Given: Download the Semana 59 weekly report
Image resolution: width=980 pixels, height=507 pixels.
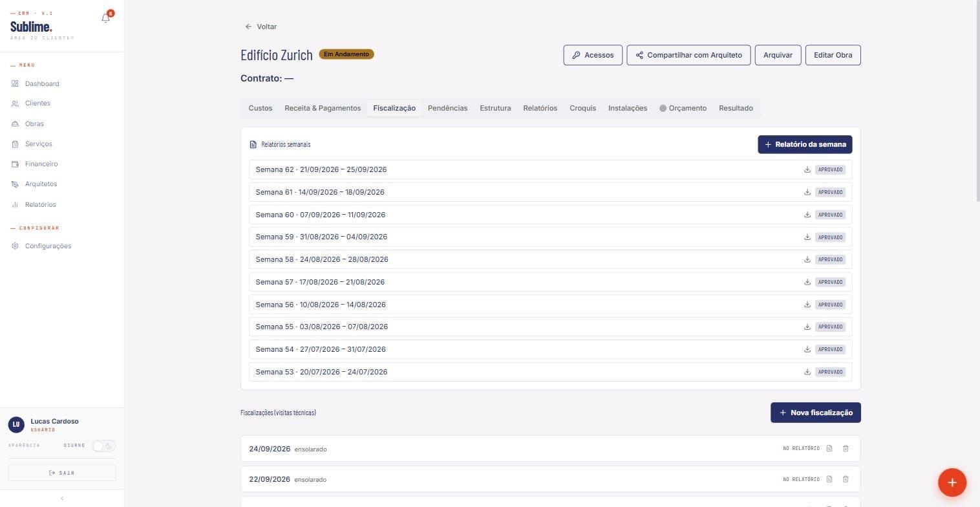Looking at the screenshot, I should 807,237.
